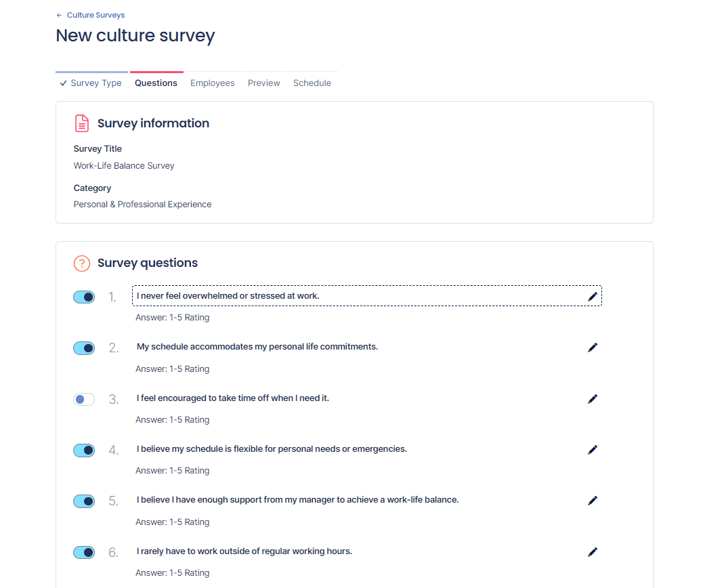The image size is (703, 588).
Task: Click the Survey questions question-mark icon
Action: [x=81, y=263]
